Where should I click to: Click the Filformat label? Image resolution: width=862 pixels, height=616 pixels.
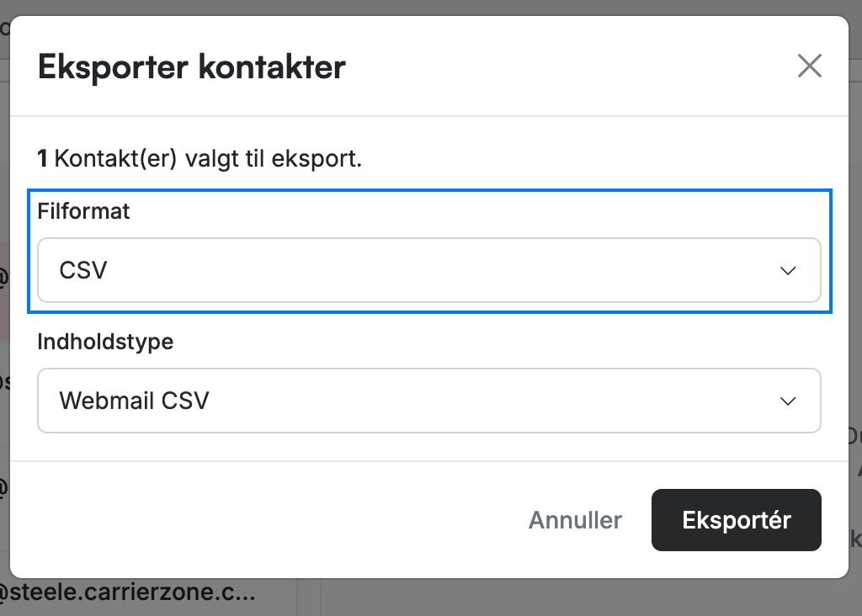83,211
